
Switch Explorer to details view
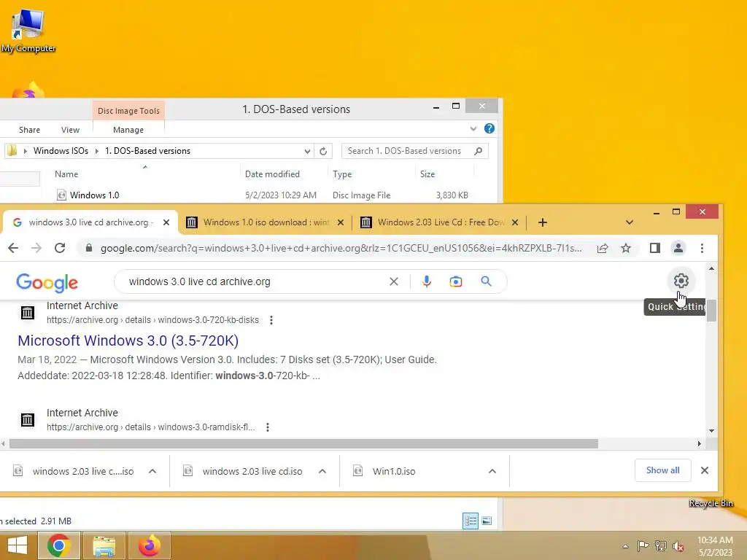point(471,521)
